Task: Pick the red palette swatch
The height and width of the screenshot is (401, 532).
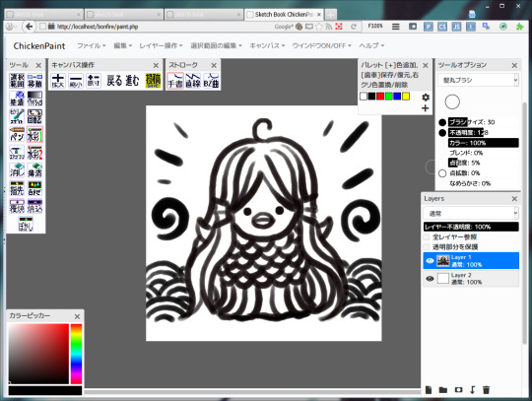Action: [380, 97]
